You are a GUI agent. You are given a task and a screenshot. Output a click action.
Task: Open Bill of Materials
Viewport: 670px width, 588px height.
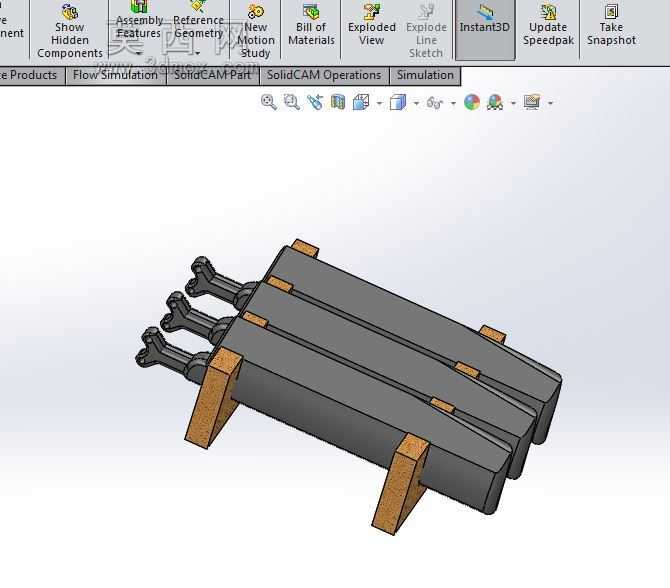[x=311, y=26]
